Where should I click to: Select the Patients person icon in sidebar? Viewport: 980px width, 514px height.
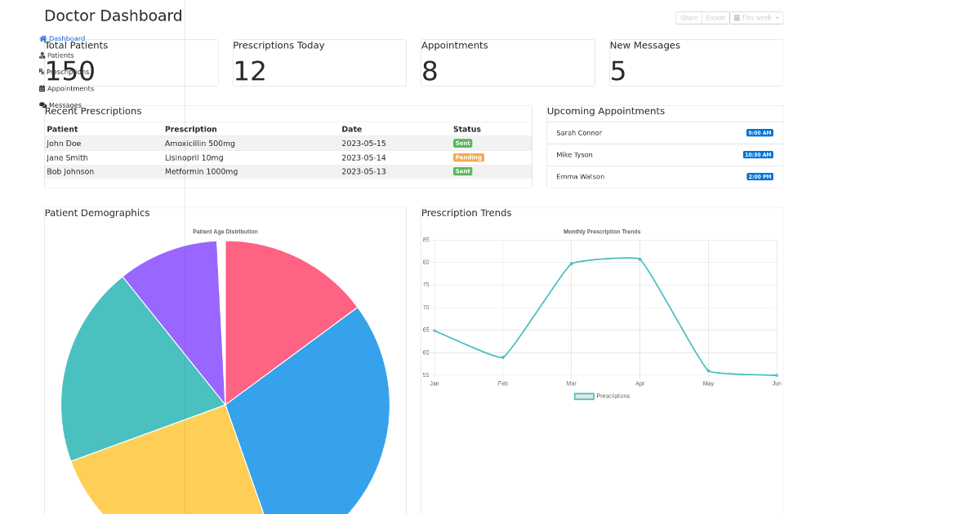42,55
